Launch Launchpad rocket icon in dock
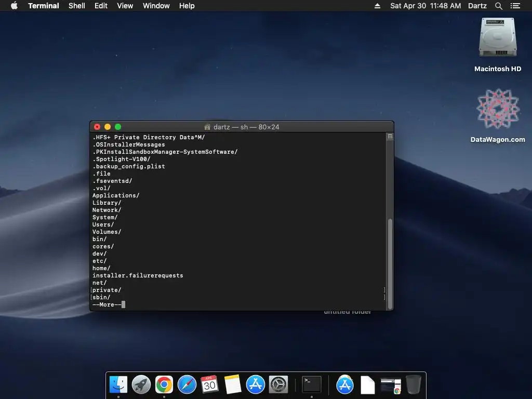Screen dimensions: 532x399 coord(141,385)
